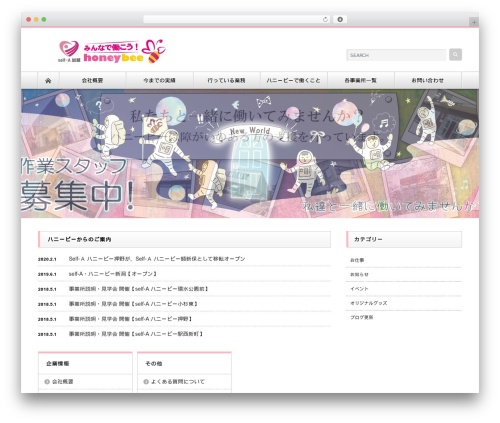Open the 2019.6.1 news entry 【オープン】
Screen dimensions: 500x423
[113, 274]
